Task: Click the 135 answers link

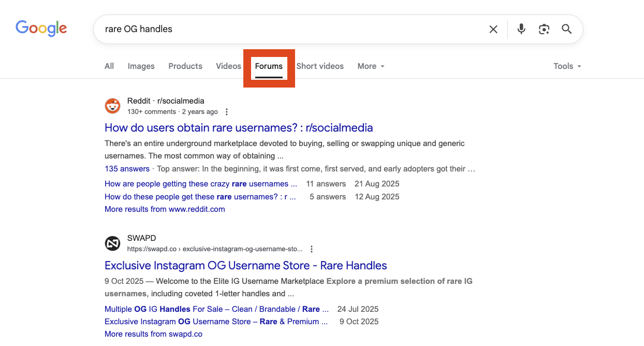Action: click(x=127, y=169)
